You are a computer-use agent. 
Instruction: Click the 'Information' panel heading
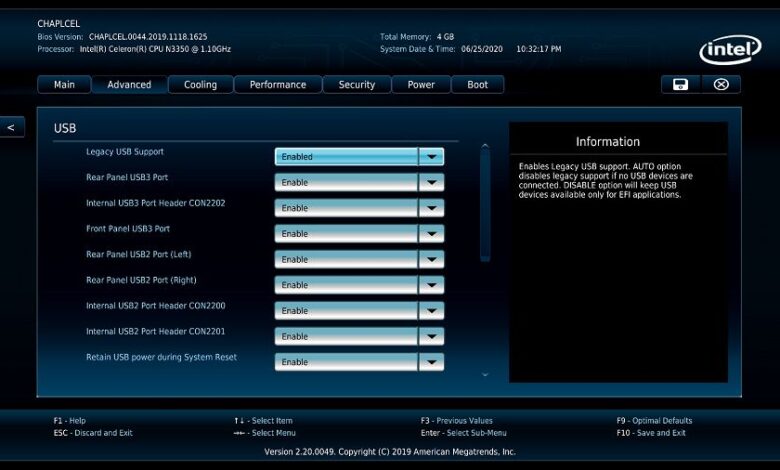[x=608, y=142]
